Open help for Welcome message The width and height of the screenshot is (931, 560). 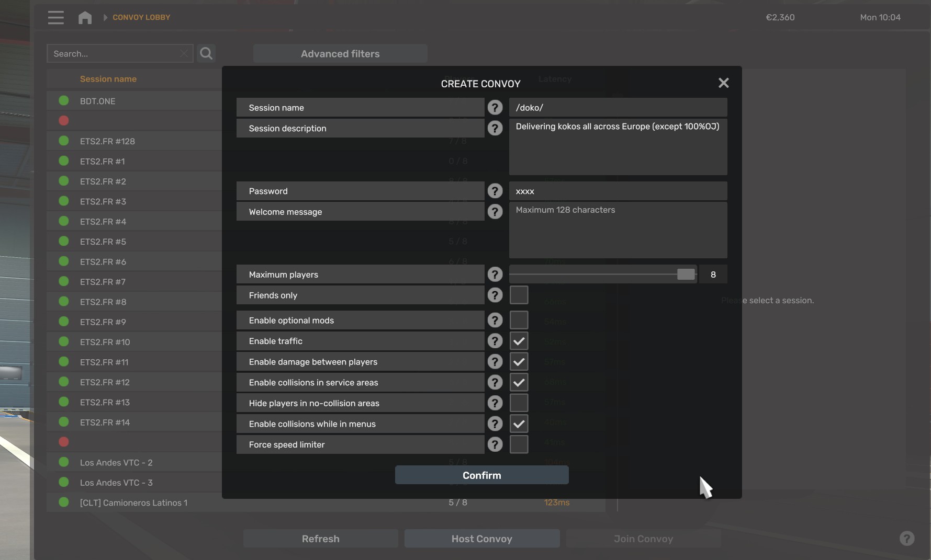tap(495, 211)
